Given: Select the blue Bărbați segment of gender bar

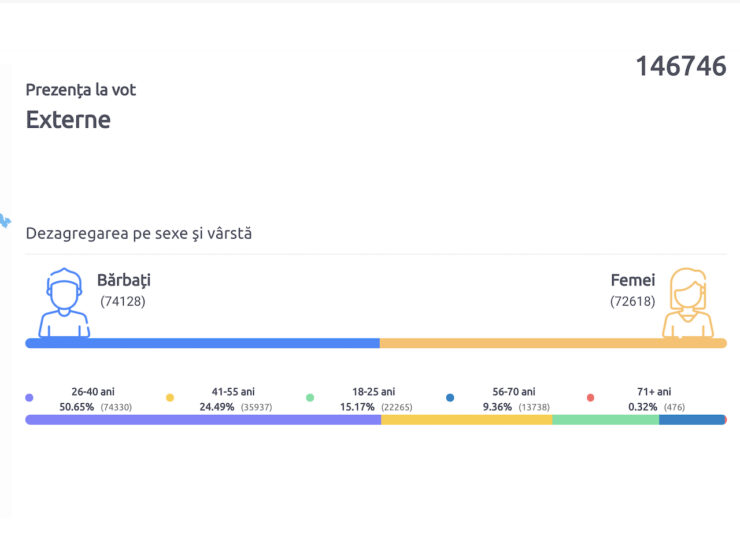Looking at the screenshot, I should pyautogui.click(x=202, y=343).
